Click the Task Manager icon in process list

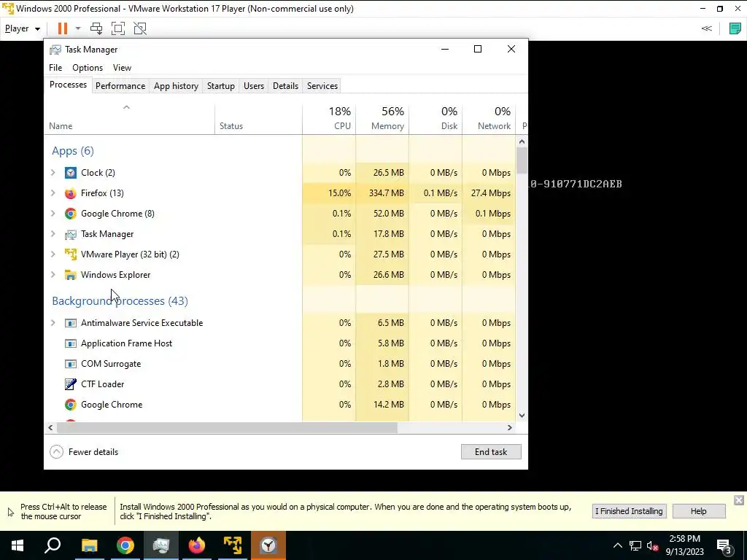point(71,234)
